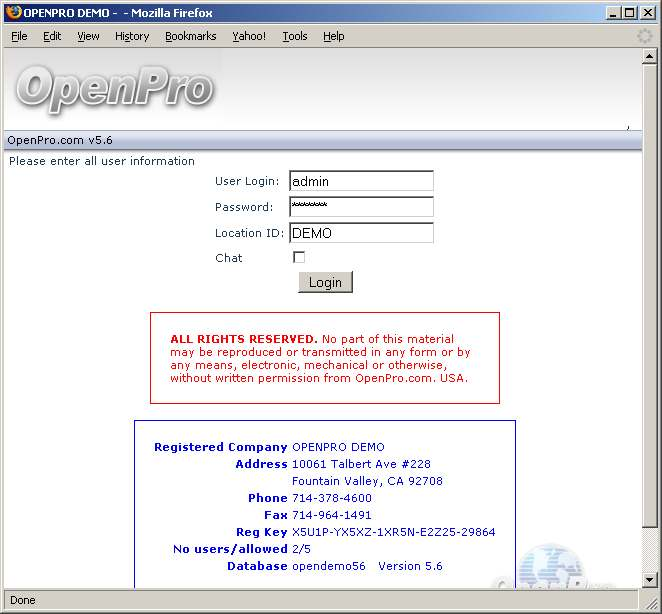
Task: Open the File menu
Action: [19, 36]
